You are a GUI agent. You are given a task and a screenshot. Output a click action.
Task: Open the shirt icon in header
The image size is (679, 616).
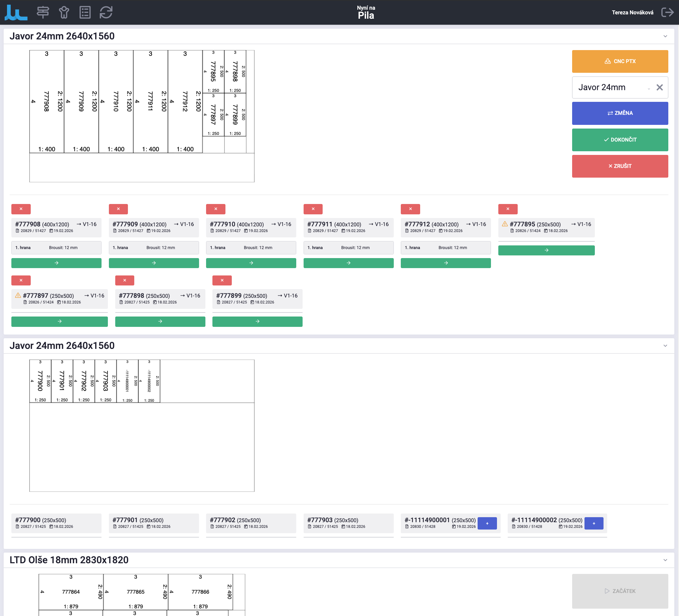pos(64,12)
